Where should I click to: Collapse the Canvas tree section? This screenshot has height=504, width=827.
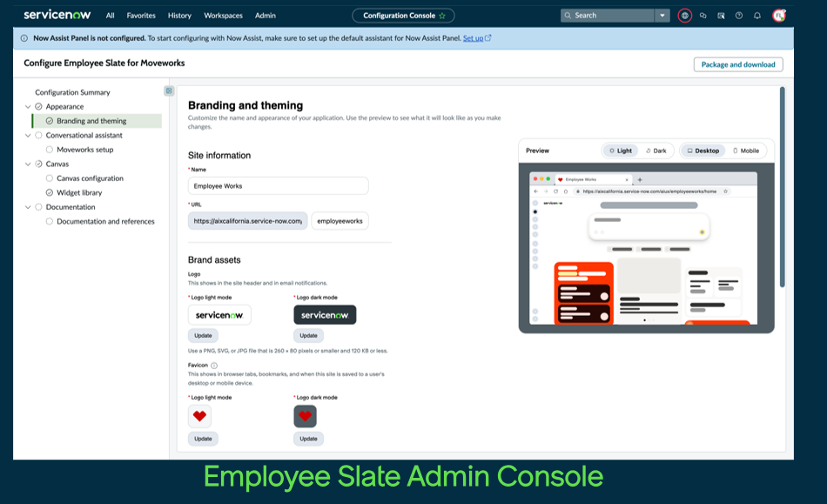coord(28,164)
